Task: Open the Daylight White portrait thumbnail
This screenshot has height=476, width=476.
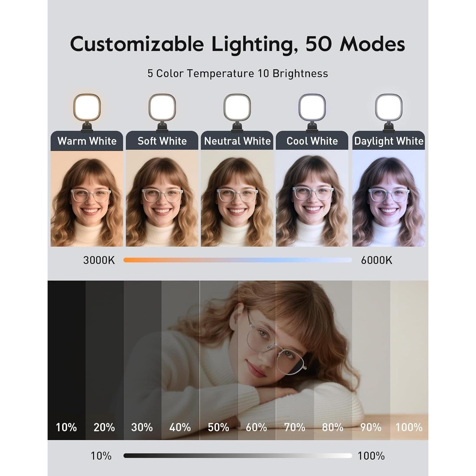Action: click(x=389, y=199)
